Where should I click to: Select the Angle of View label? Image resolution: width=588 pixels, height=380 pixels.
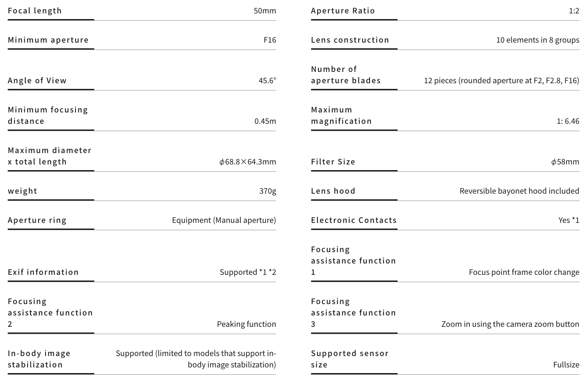click(37, 80)
